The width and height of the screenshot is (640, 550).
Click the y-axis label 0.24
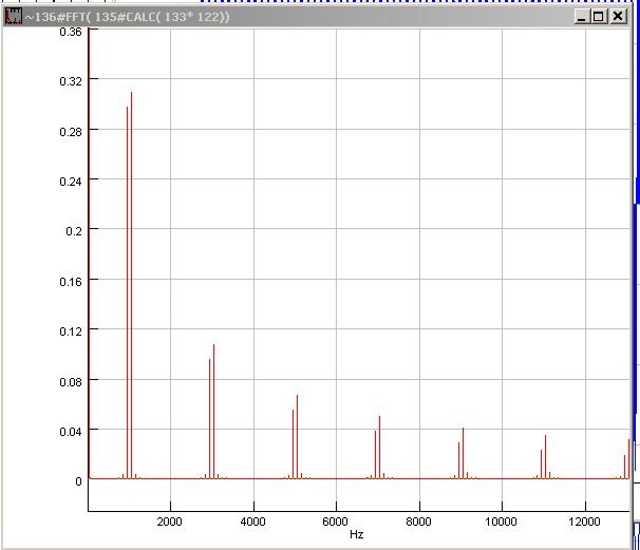click(71, 182)
